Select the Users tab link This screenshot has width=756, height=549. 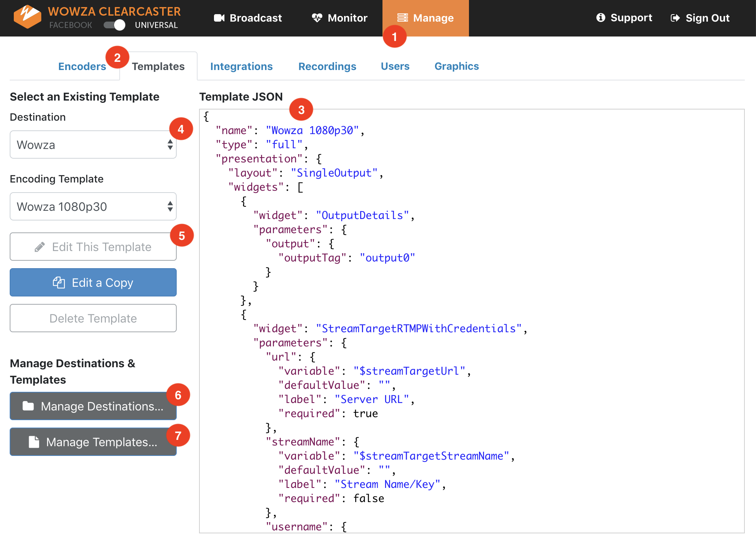[x=395, y=66]
